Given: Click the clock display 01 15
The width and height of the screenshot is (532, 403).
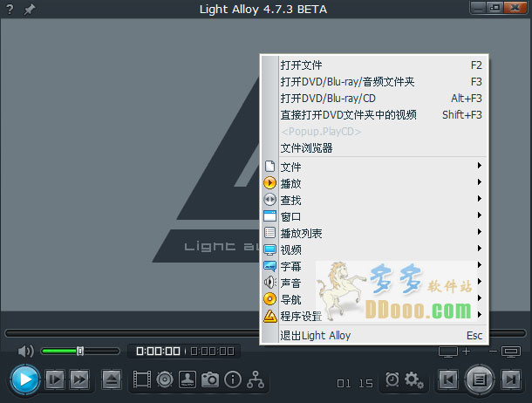Looking at the screenshot, I should (355, 383).
